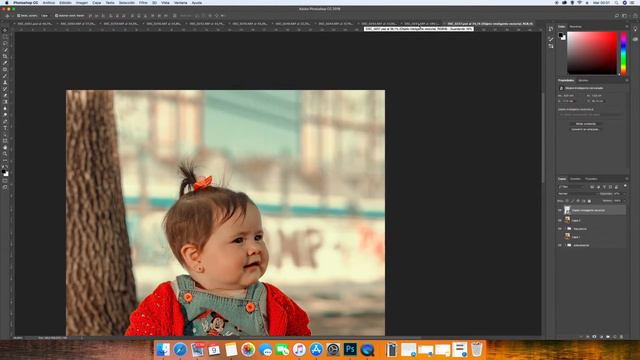Image resolution: width=640 pixels, height=360 pixels.
Task: Open the Color panel options menu
Action: tap(627, 27)
